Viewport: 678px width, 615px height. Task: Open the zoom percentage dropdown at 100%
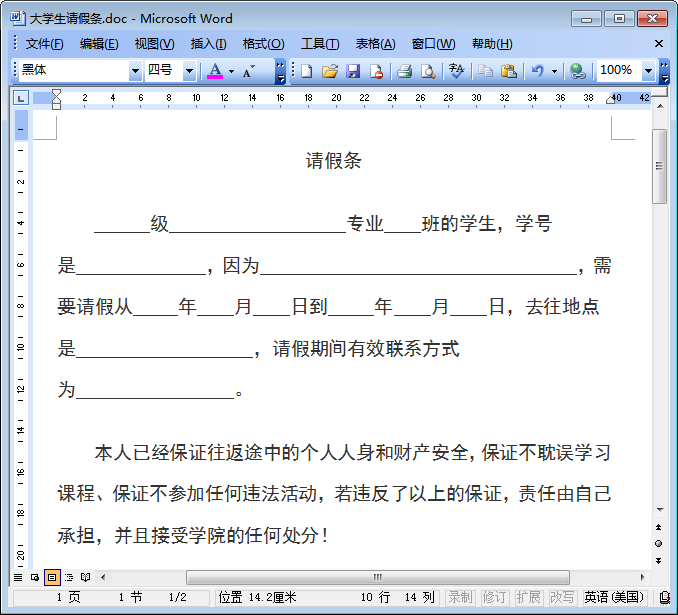[648, 70]
